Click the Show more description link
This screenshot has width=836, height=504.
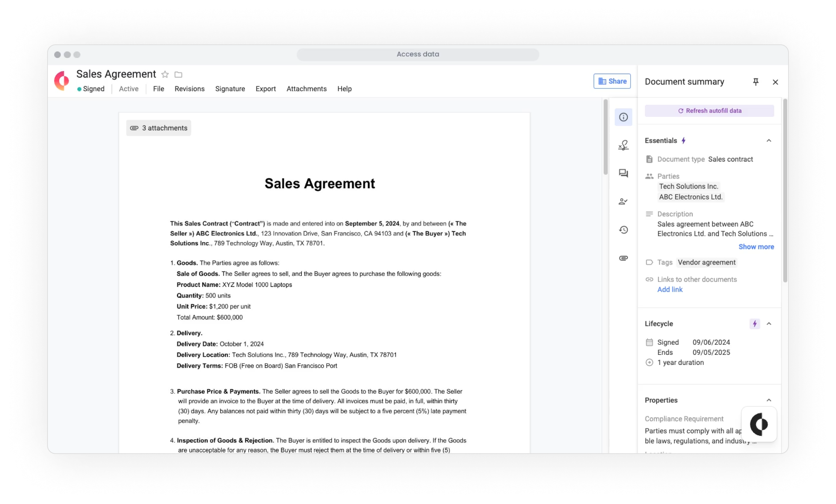[756, 247]
